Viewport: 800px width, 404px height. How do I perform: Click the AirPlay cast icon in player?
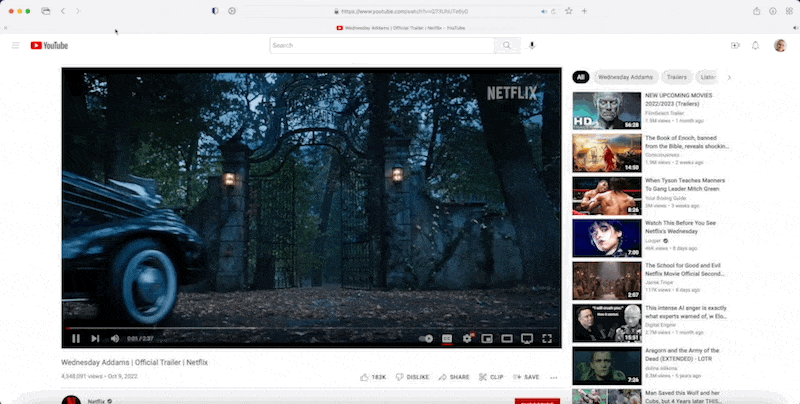(x=527, y=339)
